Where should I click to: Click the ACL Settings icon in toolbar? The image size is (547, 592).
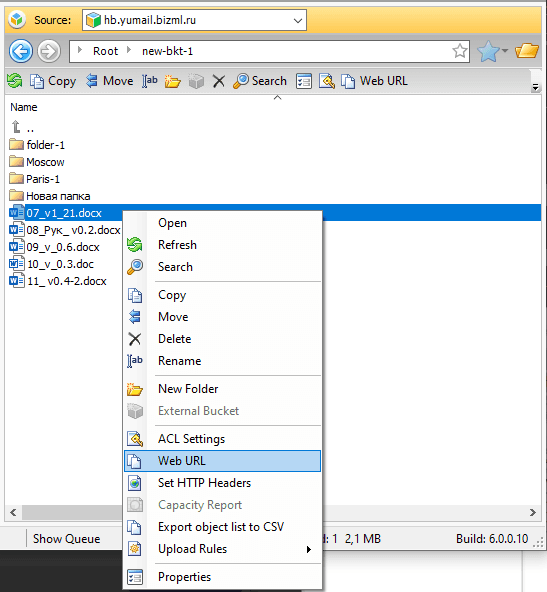pyautogui.click(x=327, y=81)
